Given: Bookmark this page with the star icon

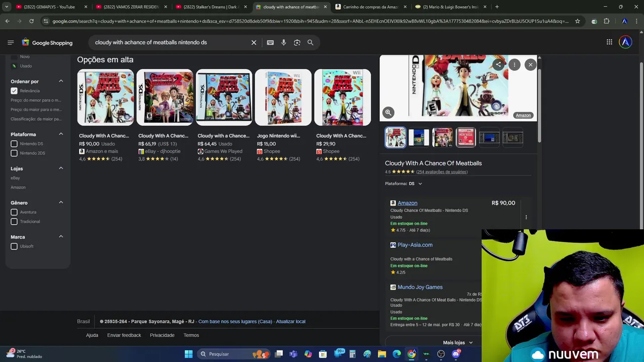Looking at the screenshot, I should pyautogui.click(x=578, y=21).
